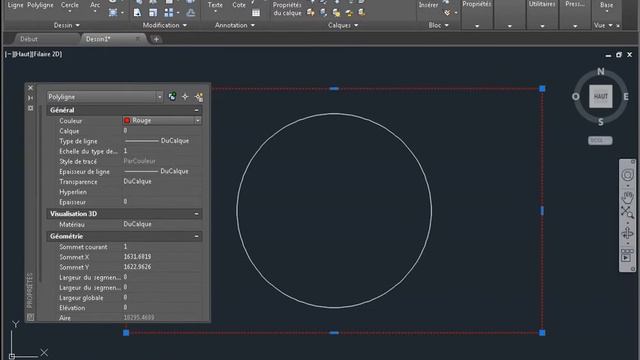Select the Cote dimension tool
Screen dimensions: 640x360
(x=239, y=5)
